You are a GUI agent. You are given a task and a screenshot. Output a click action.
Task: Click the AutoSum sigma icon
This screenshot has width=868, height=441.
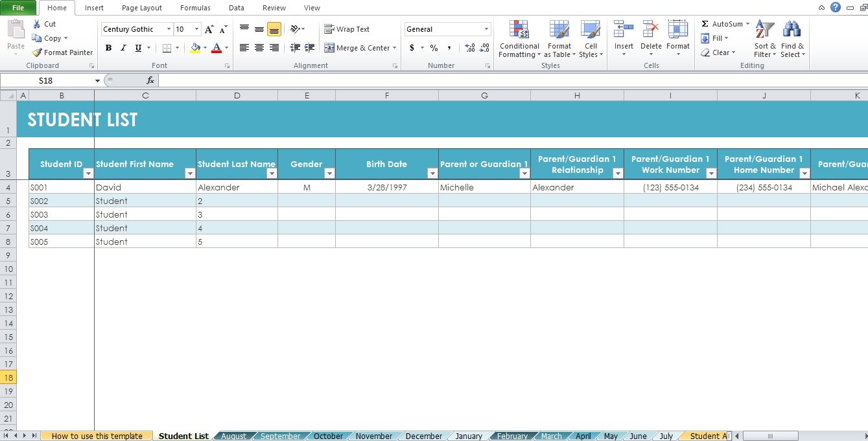[705, 24]
